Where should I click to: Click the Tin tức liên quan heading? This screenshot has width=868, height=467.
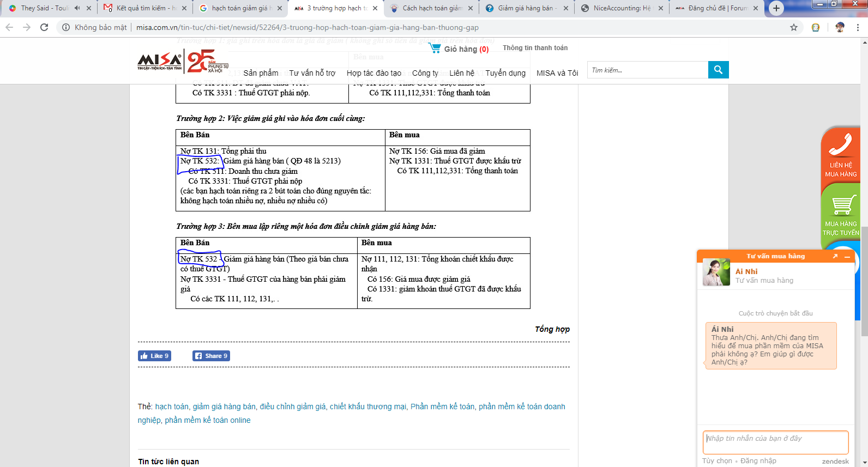[168, 462]
